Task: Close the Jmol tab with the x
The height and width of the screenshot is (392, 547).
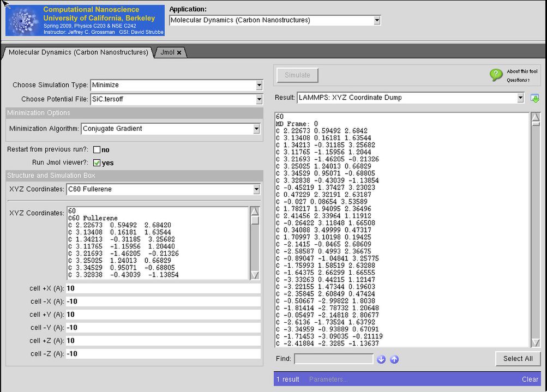Action: (179, 53)
